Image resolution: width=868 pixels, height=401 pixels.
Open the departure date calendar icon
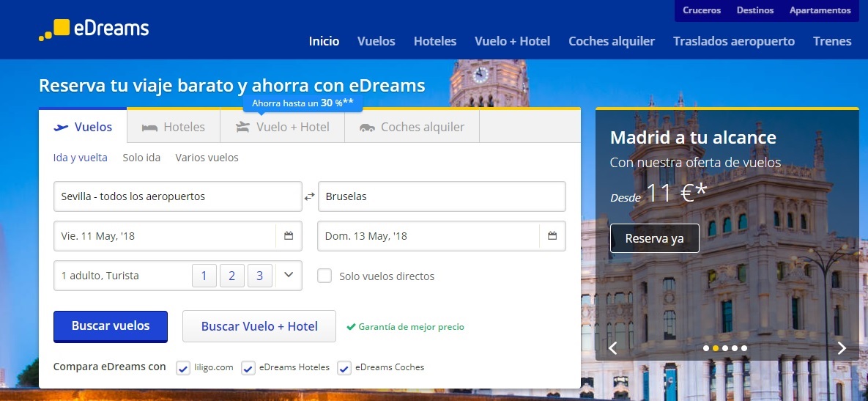tap(289, 236)
